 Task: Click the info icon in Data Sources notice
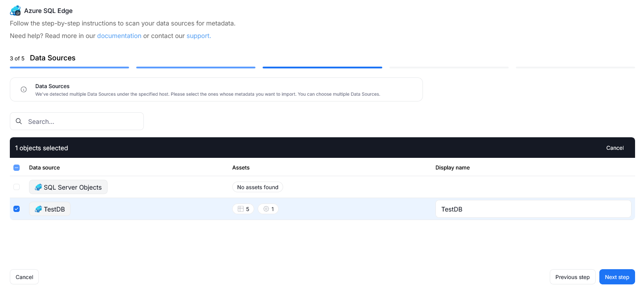pos(24,89)
